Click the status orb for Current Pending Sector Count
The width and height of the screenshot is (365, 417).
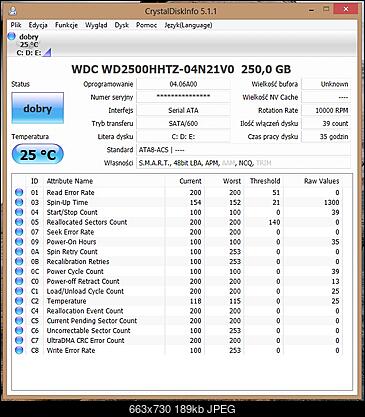coord(19,320)
